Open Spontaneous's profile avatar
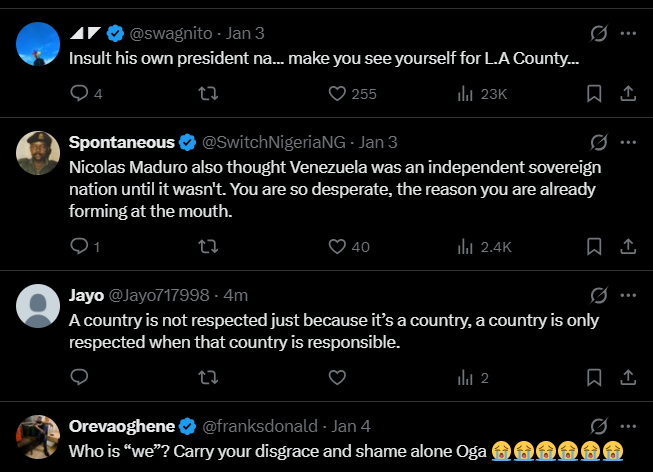653x472 pixels. (38, 153)
